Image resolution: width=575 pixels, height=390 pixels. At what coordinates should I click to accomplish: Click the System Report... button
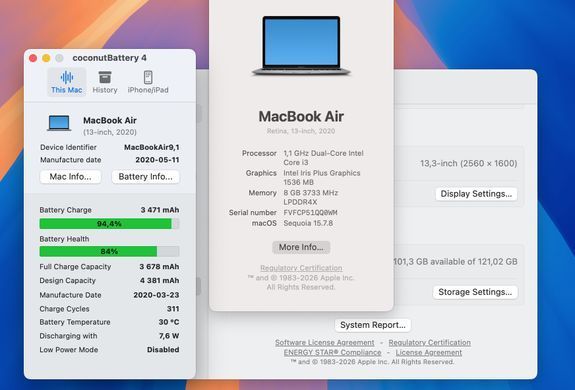[373, 325]
